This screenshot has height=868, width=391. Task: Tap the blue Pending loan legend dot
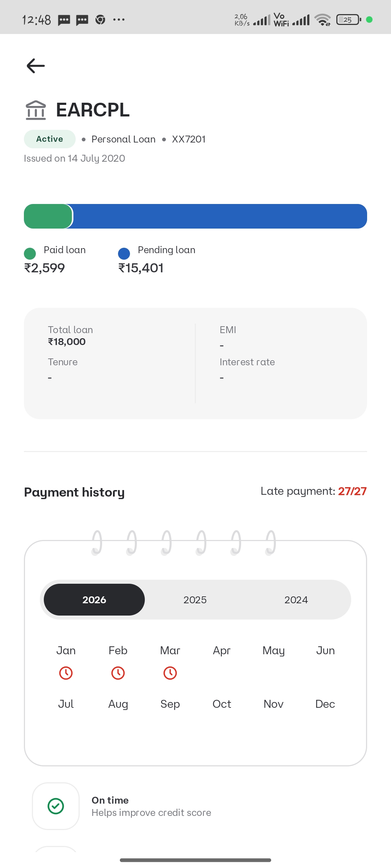pos(124,254)
